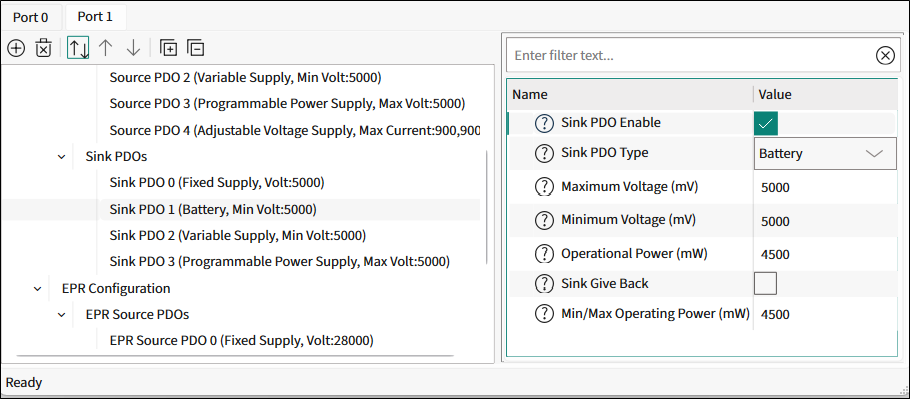This screenshot has height=399, width=910.
Task: Select Source PDO 3 Programmable Power Supply
Action: (x=287, y=104)
